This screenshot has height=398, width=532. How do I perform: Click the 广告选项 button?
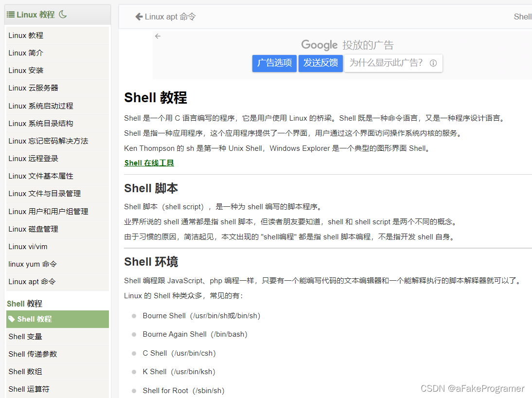tap(274, 63)
